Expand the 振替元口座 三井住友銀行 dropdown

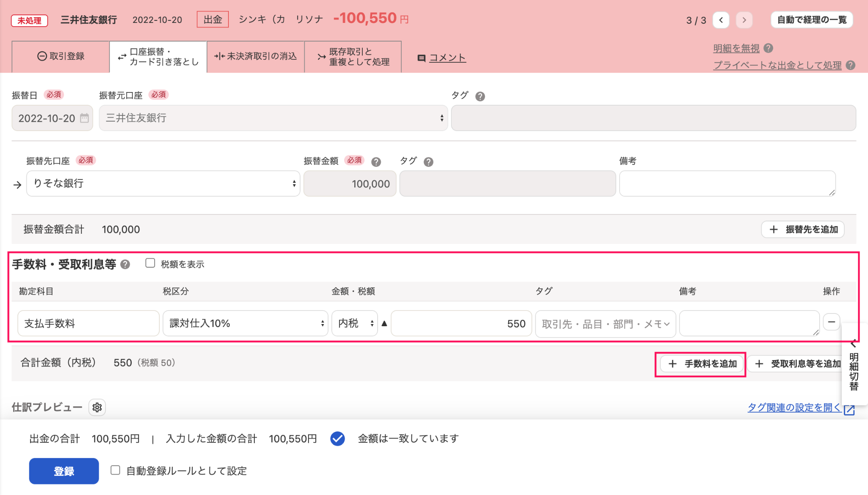point(273,118)
